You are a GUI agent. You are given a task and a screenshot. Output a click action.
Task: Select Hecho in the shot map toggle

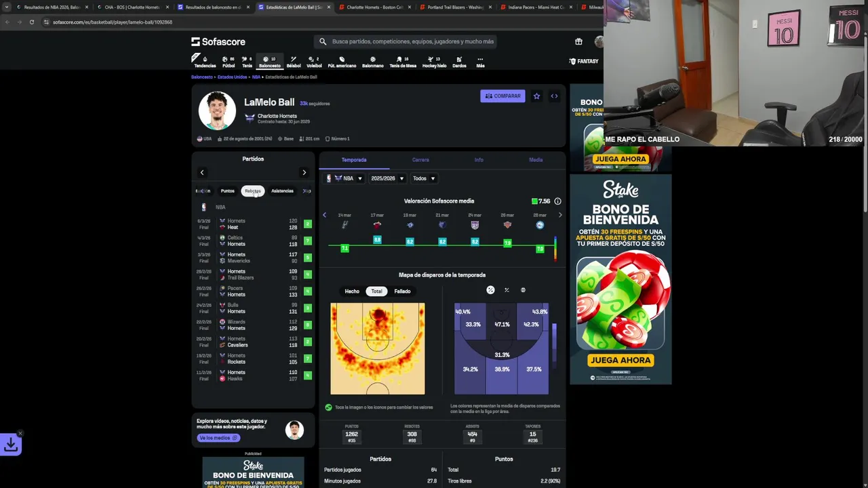[x=352, y=291]
